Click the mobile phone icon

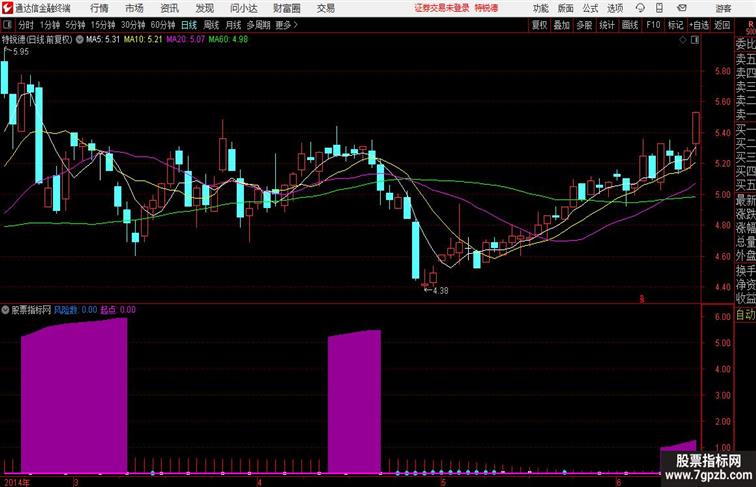660,8
